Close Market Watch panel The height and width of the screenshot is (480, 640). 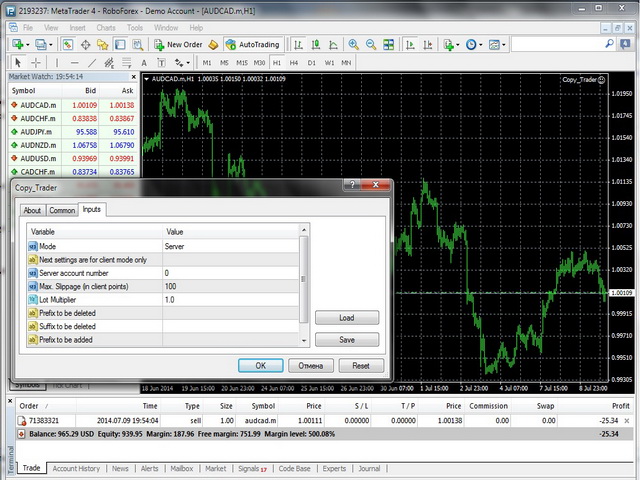pos(133,77)
